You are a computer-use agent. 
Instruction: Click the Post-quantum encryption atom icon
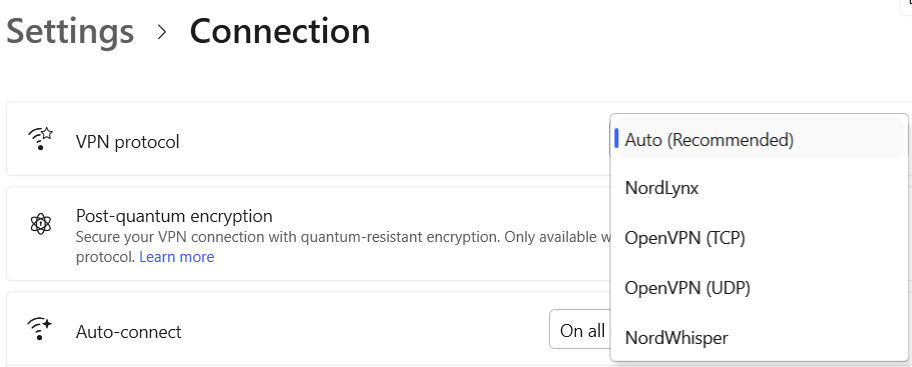pyautogui.click(x=41, y=223)
